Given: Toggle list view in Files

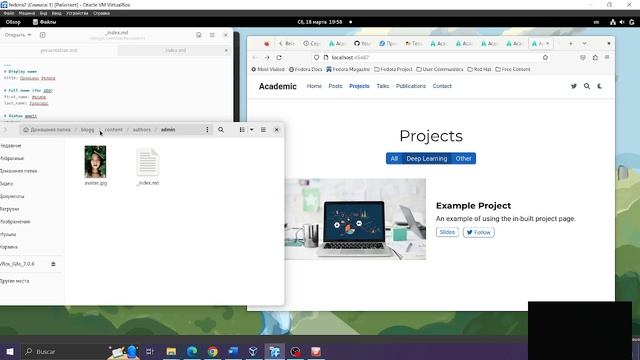Looking at the screenshot, I should [242, 130].
